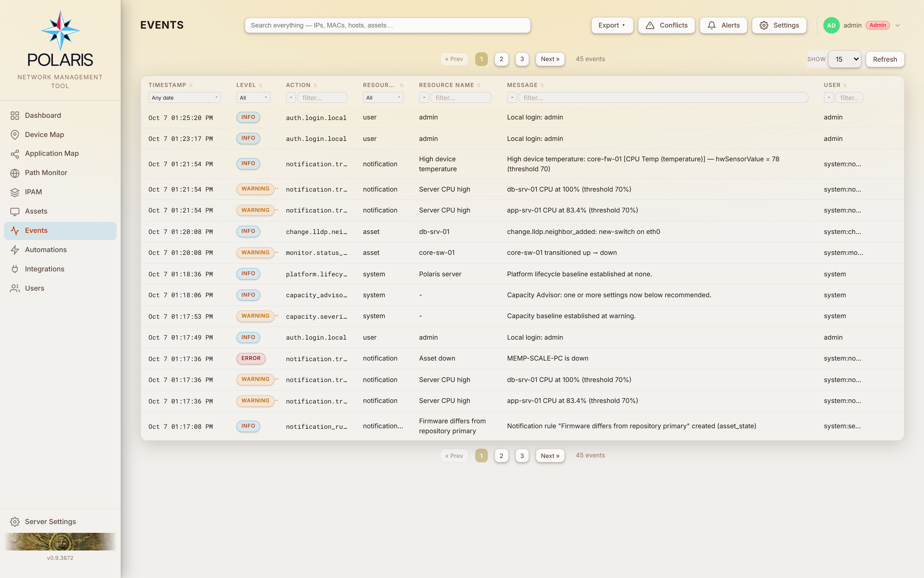Click the Conflicts warning triangle icon
The image size is (924, 578).
[650, 25]
